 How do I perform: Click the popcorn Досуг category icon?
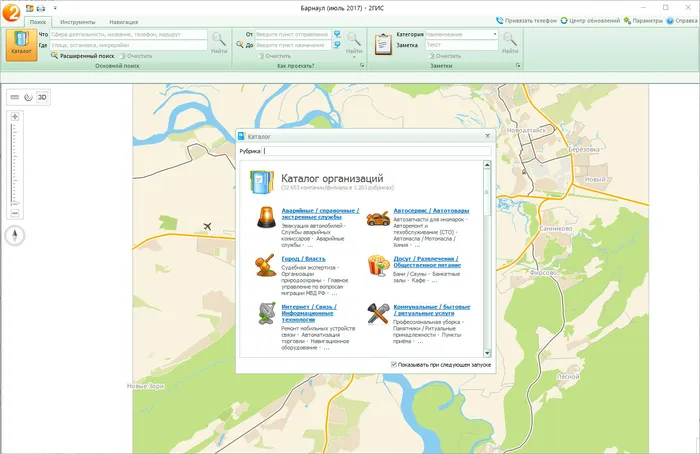tap(378, 266)
